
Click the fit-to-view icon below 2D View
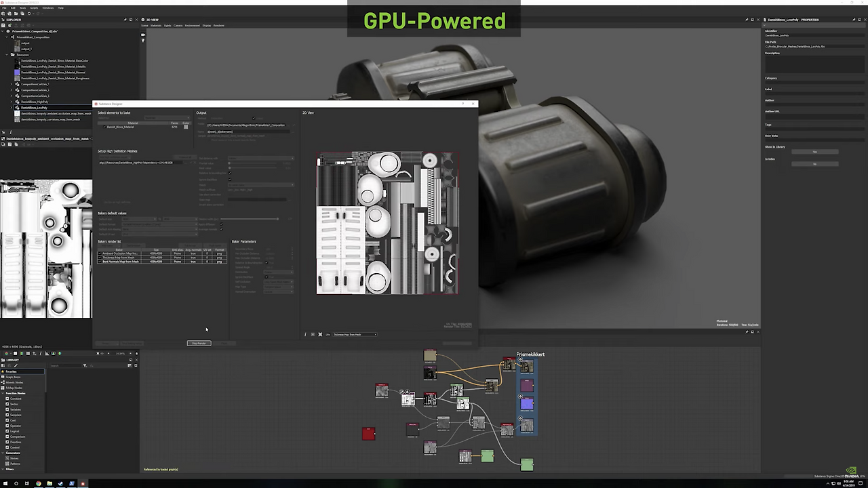320,334
